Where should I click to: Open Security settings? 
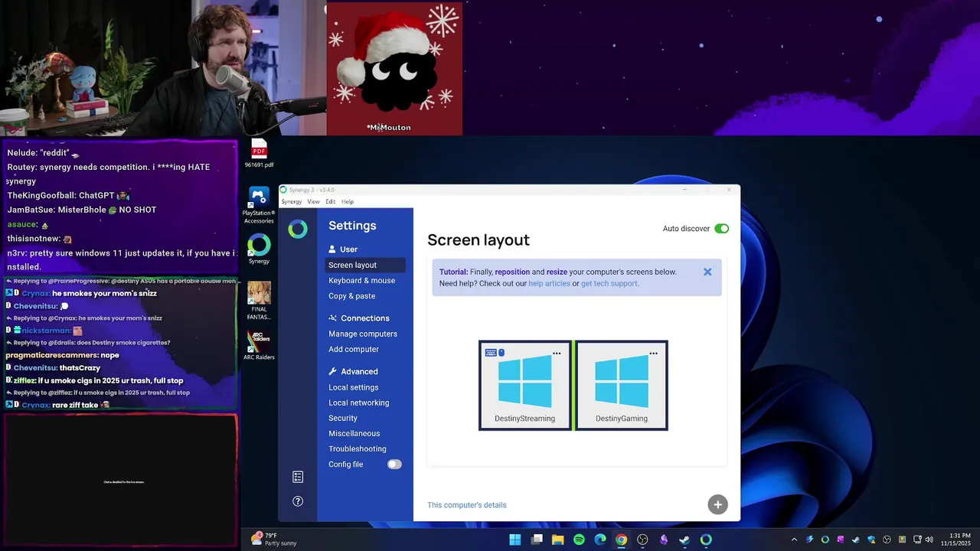(343, 418)
